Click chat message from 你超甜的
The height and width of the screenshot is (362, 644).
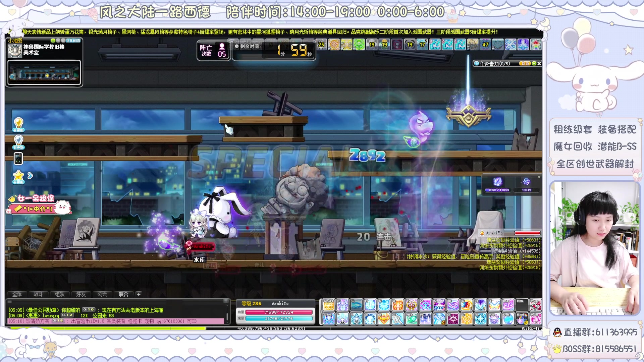86,310
